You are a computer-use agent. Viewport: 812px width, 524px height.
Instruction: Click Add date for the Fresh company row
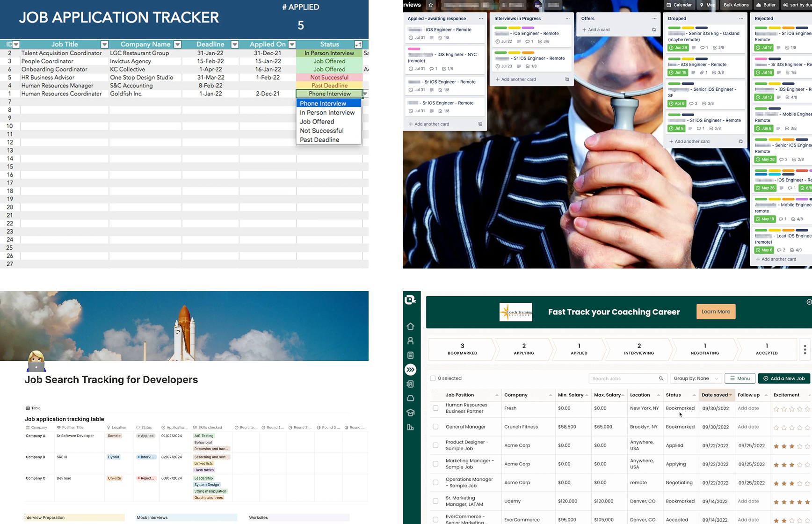click(x=748, y=408)
